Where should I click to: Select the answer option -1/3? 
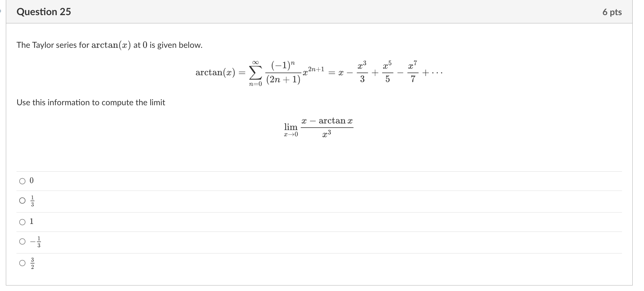click(x=22, y=241)
